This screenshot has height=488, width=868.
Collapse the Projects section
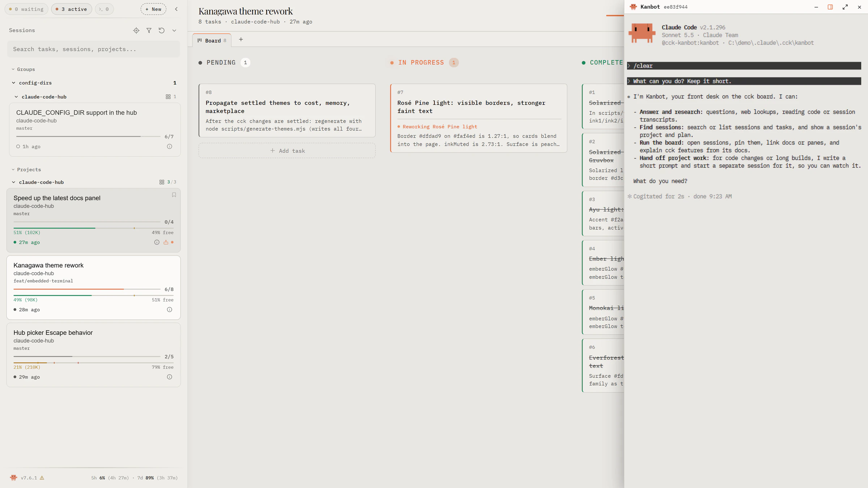click(26, 170)
